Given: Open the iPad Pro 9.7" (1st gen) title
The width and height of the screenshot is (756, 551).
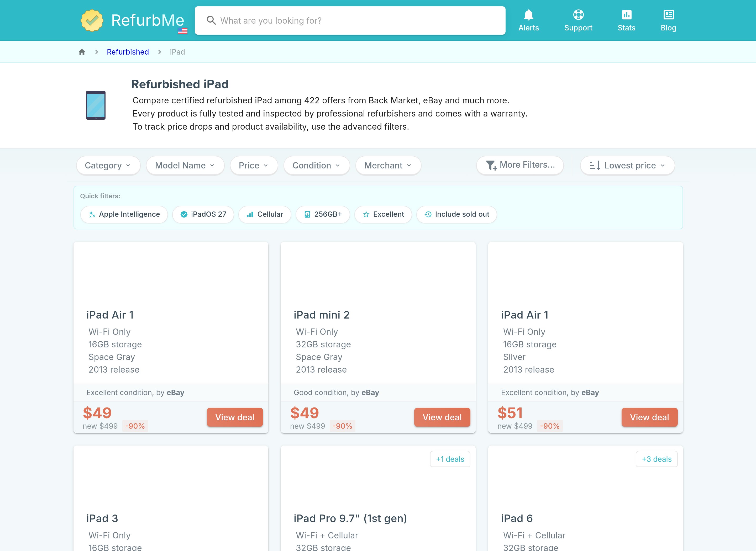Looking at the screenshot, I should [350, 518].
